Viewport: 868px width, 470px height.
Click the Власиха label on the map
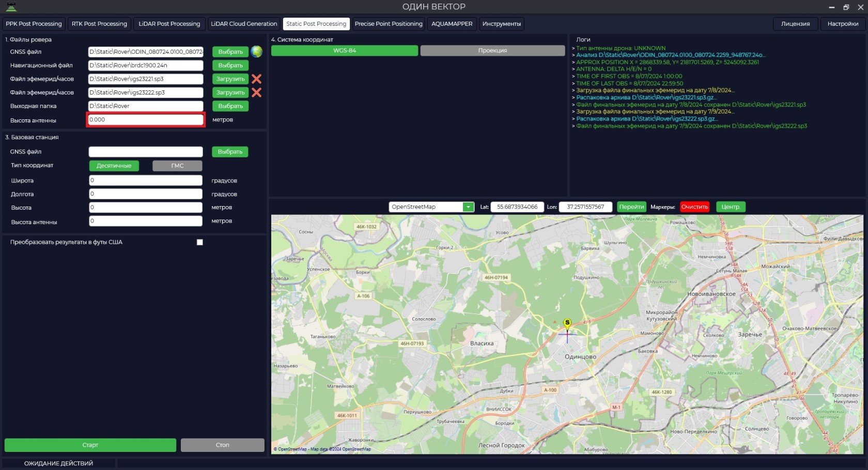coord(482,343)
